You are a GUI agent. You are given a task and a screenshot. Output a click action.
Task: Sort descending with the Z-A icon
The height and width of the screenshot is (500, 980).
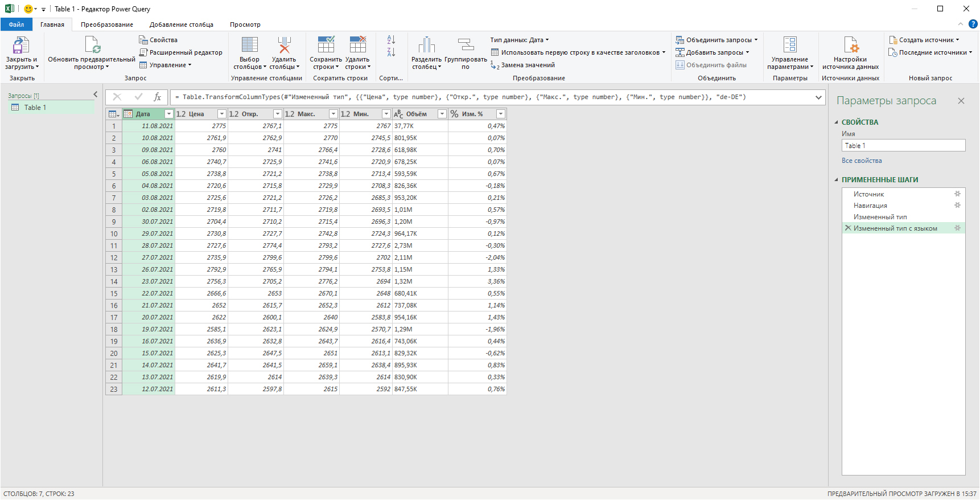tap(391, 52)
